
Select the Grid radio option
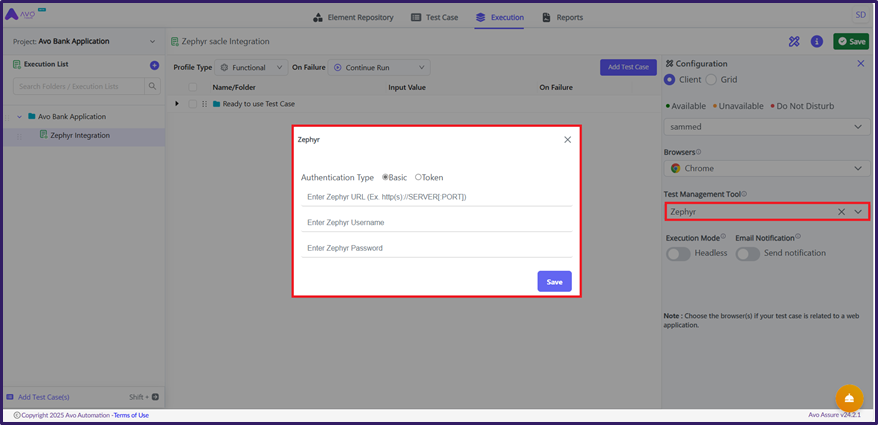click(711, 80)
